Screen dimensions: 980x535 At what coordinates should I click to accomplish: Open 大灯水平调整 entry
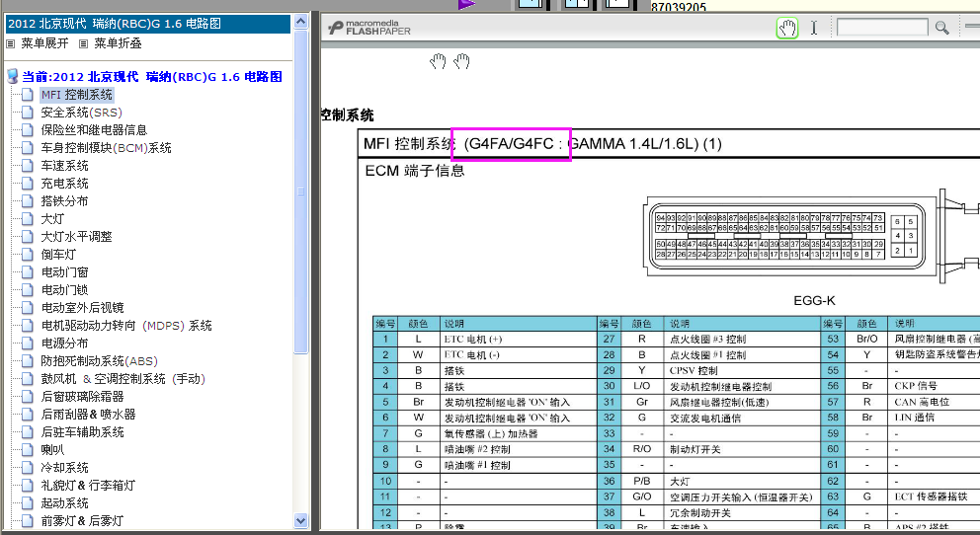point(76,237)
